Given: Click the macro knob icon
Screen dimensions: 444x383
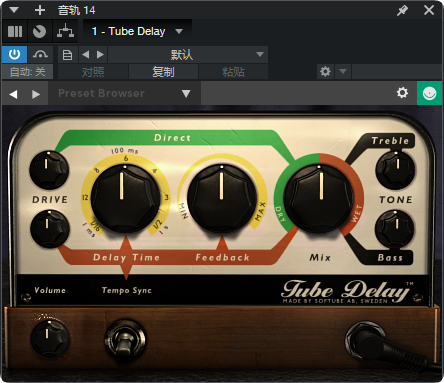Looking at the screenshot, I should tap(40, 32).
